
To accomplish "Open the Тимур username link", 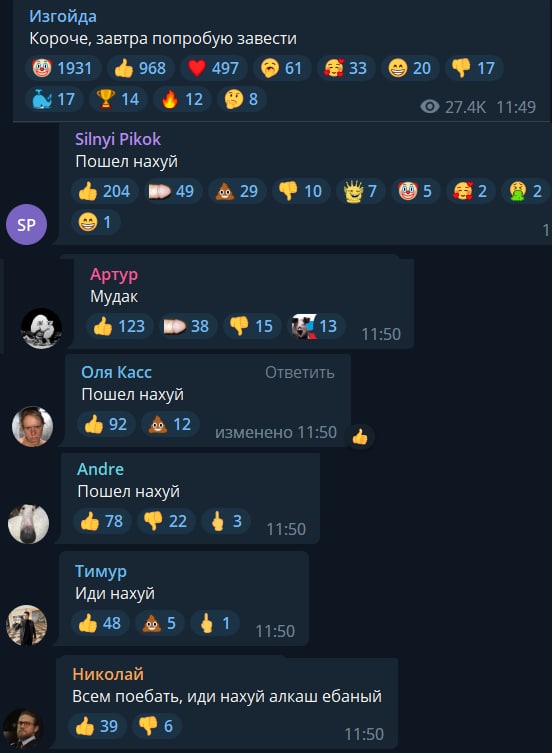I will pos(101,571).
